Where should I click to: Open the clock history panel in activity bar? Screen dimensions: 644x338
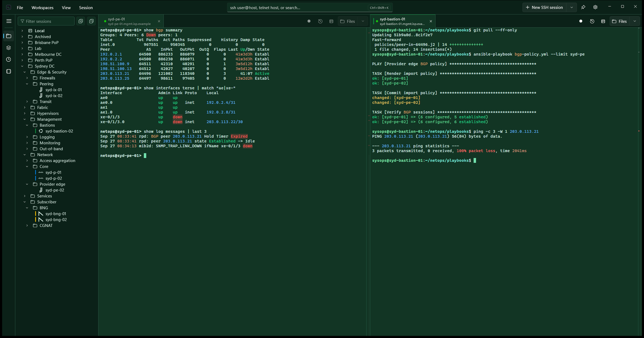[x=9, y=59]
